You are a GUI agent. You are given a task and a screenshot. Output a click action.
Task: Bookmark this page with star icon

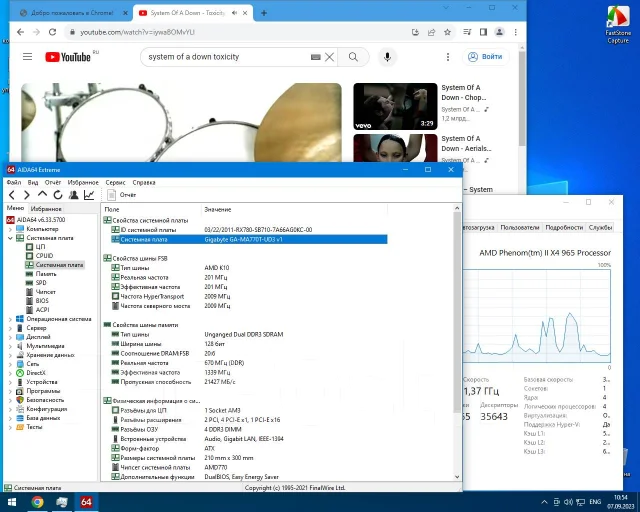pos(447,32)
